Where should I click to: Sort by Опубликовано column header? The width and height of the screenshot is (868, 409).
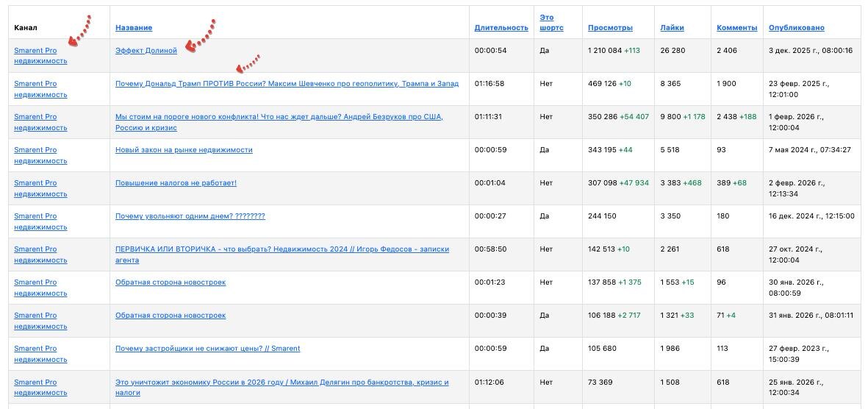click(796, 28)
